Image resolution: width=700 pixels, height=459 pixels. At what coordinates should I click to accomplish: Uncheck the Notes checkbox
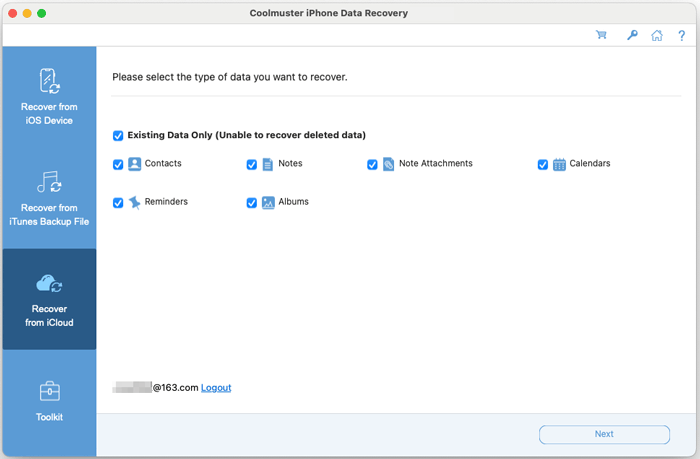pos(252,164)
